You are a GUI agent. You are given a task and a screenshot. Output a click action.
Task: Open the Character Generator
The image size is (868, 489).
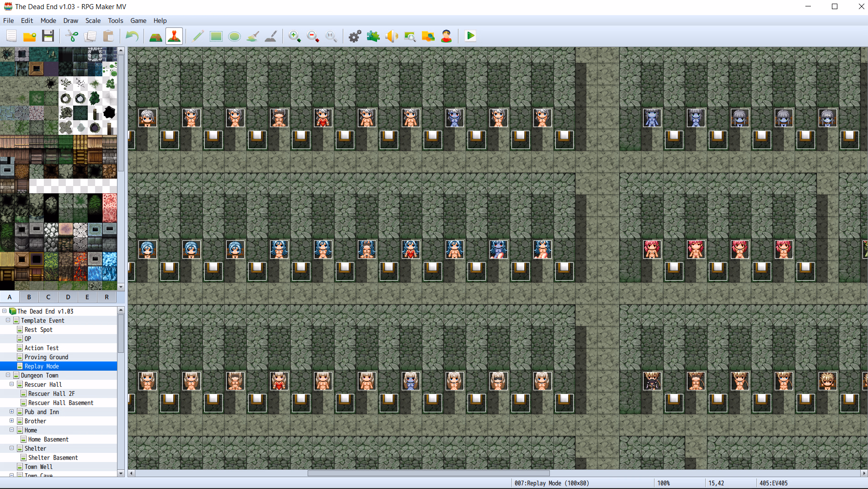tap(446, 36)
